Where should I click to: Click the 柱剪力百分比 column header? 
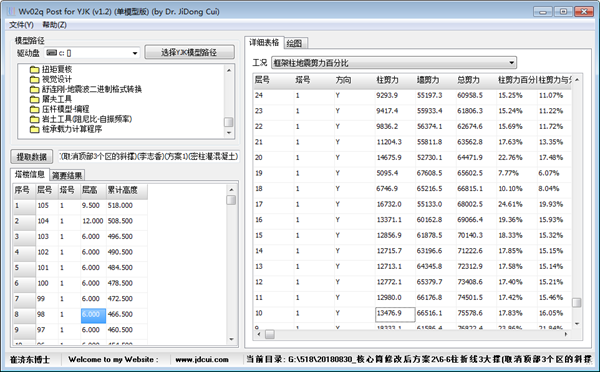click(517, 80)
